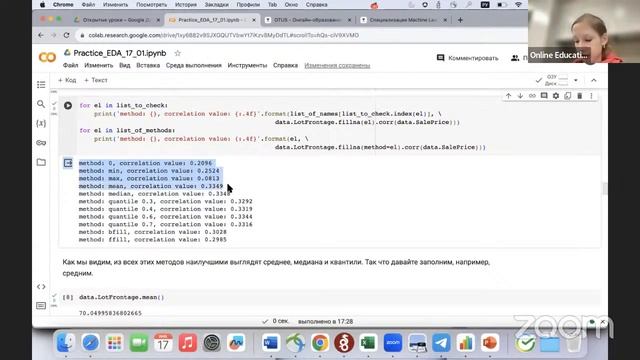Open the table of contents sidebar panel

41,84
